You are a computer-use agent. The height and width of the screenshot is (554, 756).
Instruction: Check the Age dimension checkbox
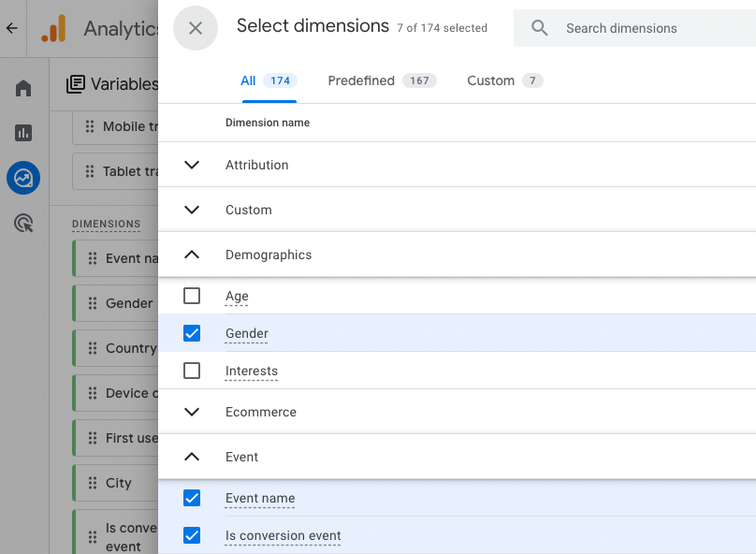[192, 296]
